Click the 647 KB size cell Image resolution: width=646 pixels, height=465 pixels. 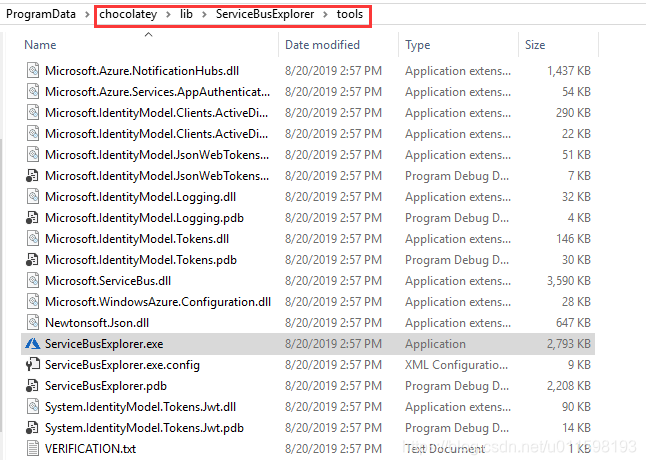pyautogui.click(x=573, y=323)
